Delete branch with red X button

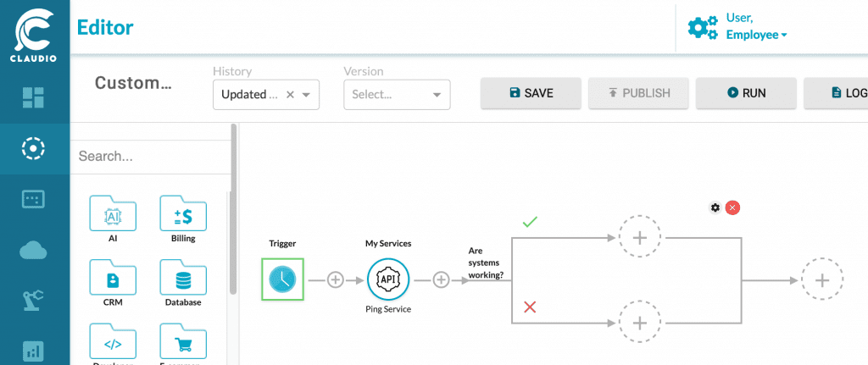pos(732,207)
